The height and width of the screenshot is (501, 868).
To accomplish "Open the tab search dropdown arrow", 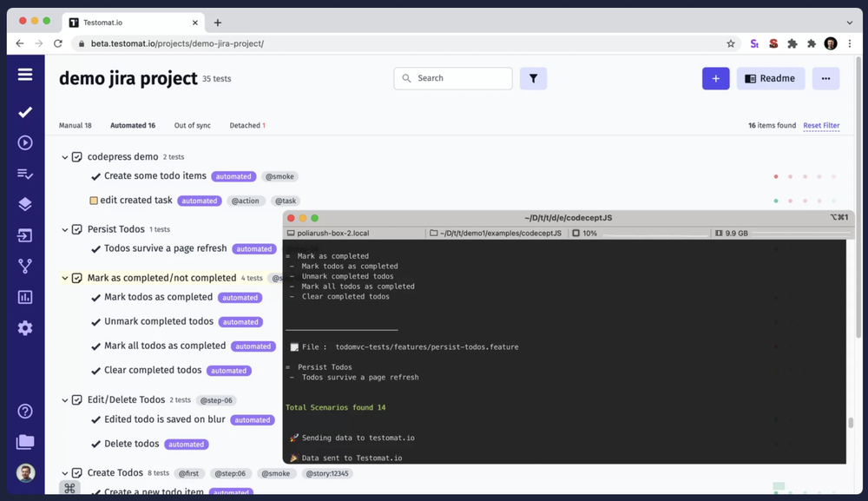I will point(850,23).
